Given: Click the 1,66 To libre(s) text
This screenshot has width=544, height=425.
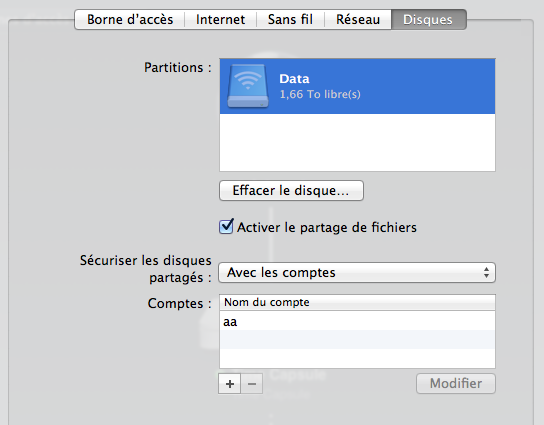Looking at the screenshot, I should (320, 94).
